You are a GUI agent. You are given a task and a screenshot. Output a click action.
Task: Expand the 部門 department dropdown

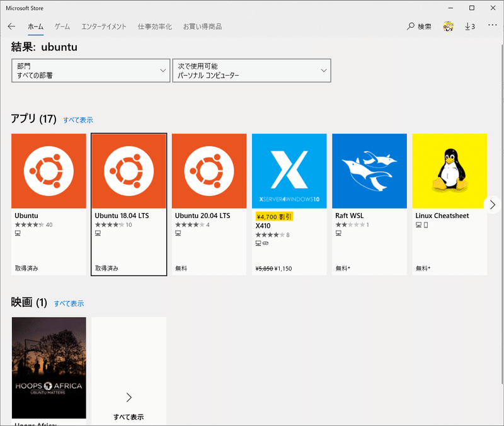click(91, 71)
